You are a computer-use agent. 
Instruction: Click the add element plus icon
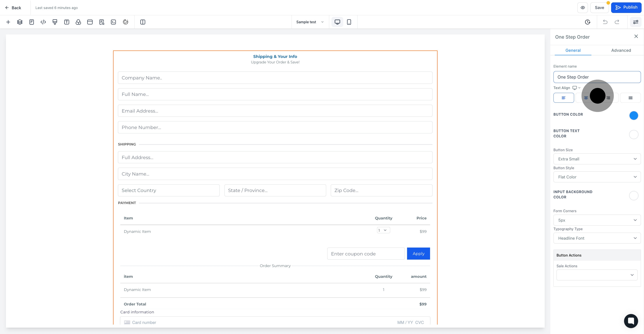8,22
